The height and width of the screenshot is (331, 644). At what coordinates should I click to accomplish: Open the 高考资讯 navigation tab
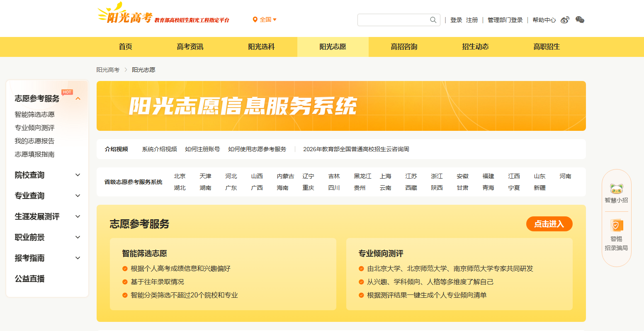(190, 47)
